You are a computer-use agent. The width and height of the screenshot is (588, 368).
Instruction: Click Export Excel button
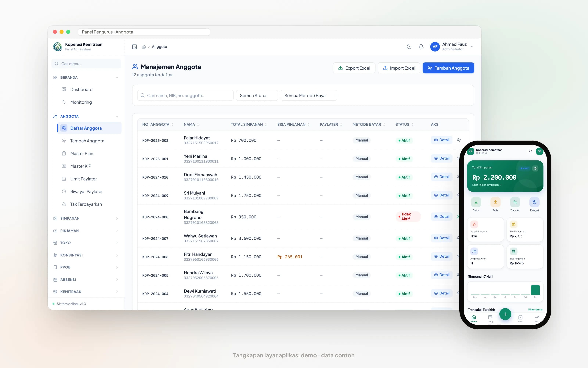(x=354, y=68)
